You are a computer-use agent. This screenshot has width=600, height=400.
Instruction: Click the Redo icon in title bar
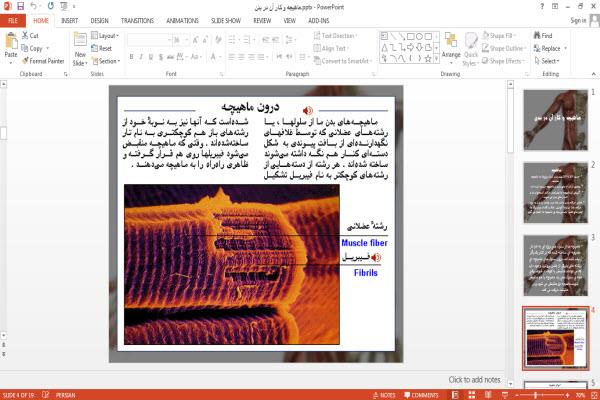click(x=51, y=7)
